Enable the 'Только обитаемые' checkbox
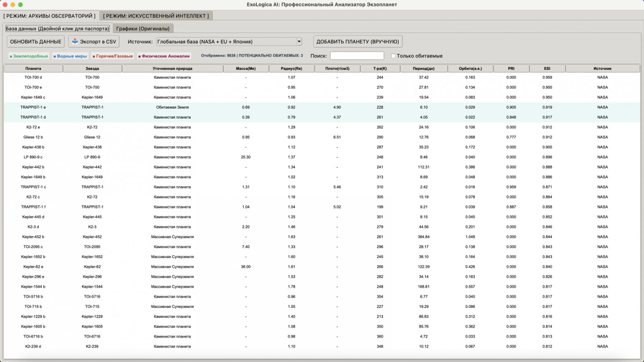The image size is (644, 362). coord(393,56)
